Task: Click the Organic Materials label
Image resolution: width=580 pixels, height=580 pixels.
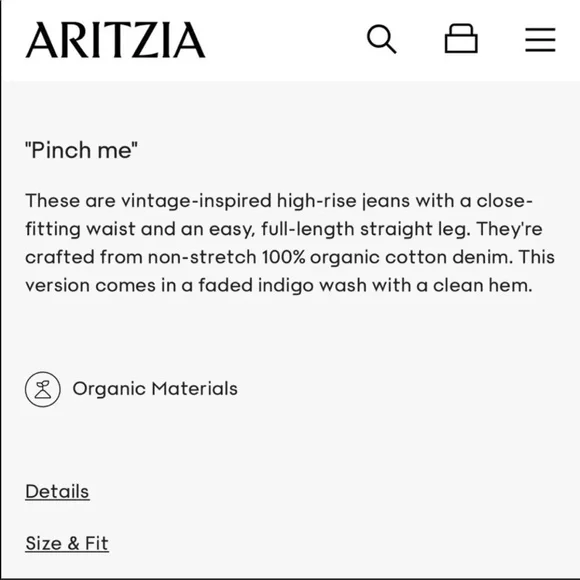Action: click(155, 389)
